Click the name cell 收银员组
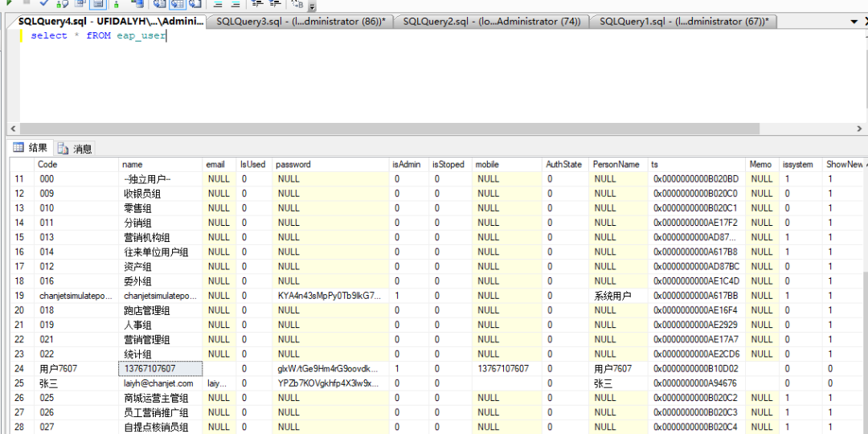The height and width of the screenshot is (434, 868). 161,194
